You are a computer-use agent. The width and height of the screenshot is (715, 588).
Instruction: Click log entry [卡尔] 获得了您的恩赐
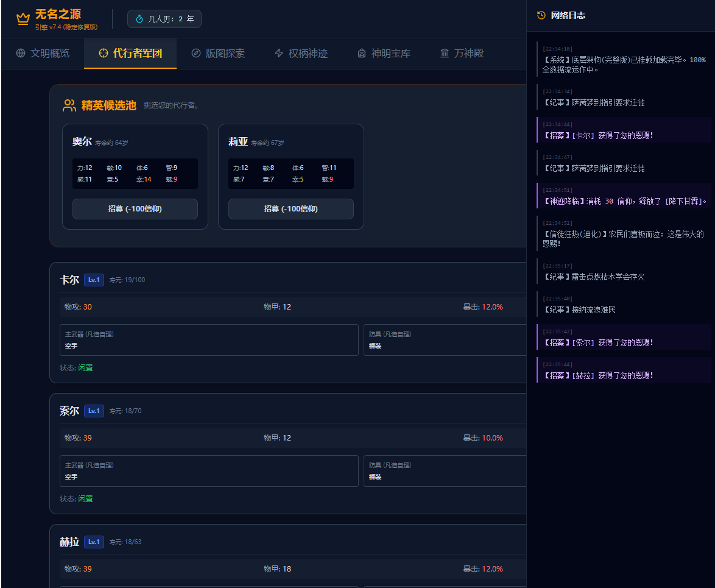pyautogui.click(x=624, y=130)
